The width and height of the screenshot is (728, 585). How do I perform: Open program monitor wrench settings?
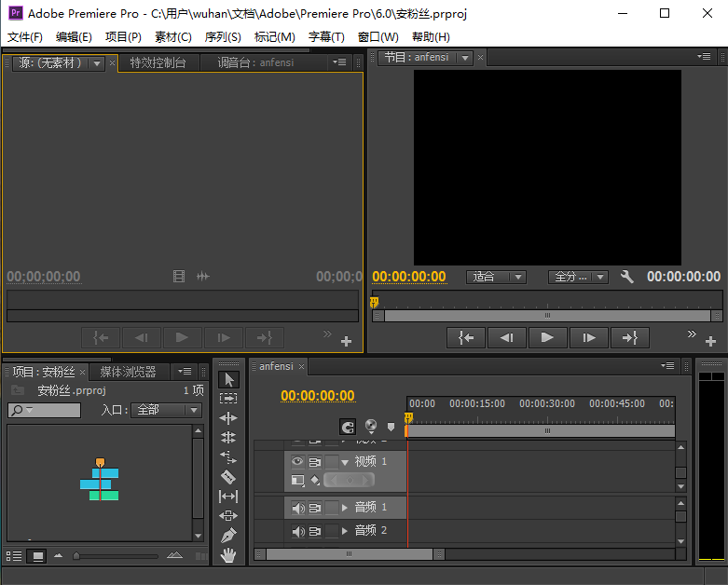[x=627, y=277]
